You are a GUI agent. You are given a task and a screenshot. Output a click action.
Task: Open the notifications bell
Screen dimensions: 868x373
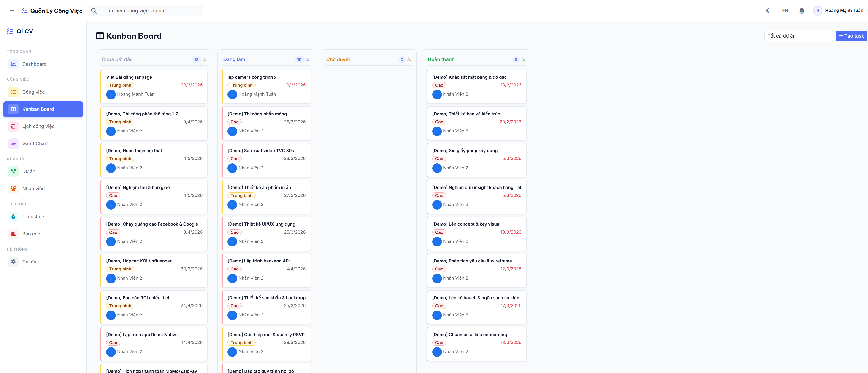802,11
